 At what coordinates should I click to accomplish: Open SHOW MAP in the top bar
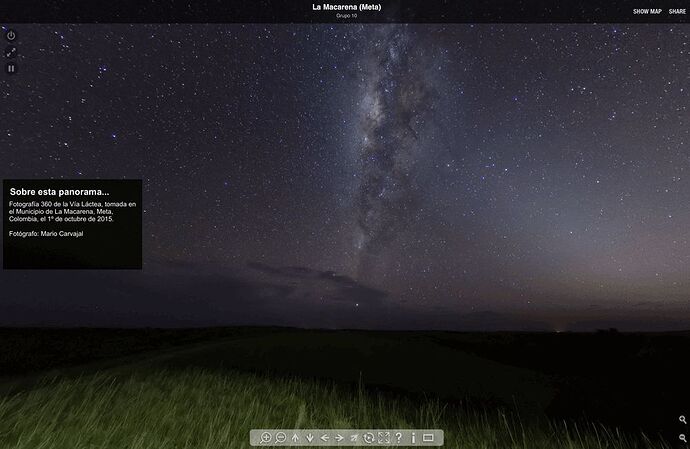pos(647,11)
